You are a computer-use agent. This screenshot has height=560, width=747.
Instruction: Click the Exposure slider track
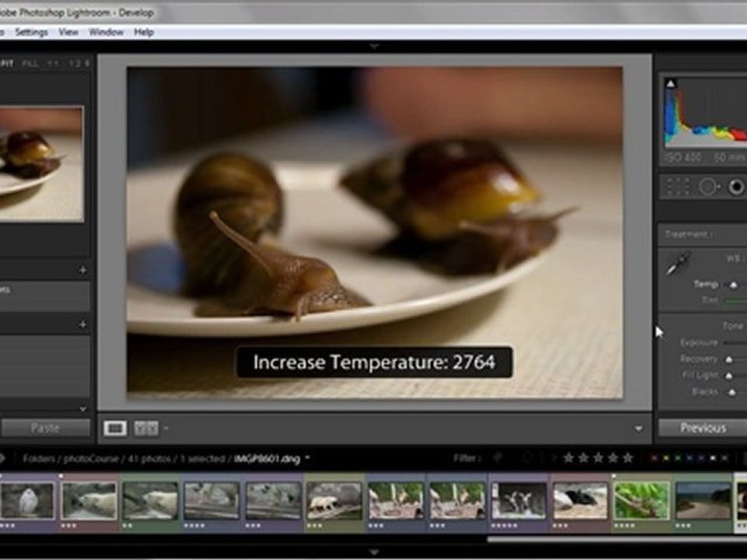coord(735,342)
